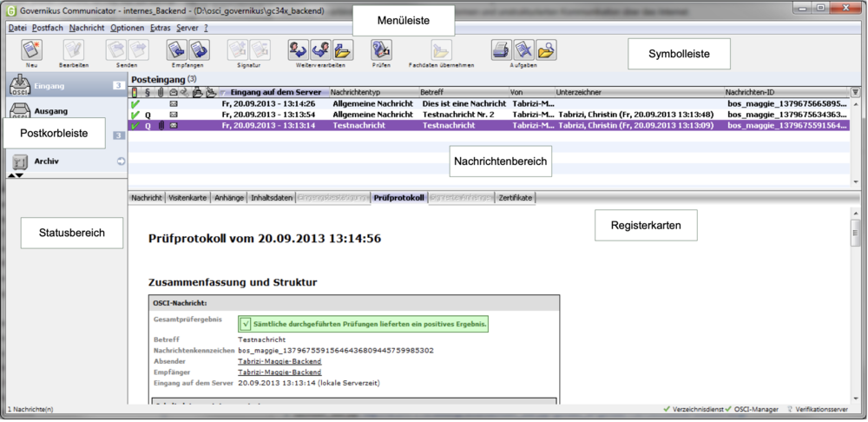Switch to the Anhänge tab
This screenshot has width=868, height=422.
(228, 198)
